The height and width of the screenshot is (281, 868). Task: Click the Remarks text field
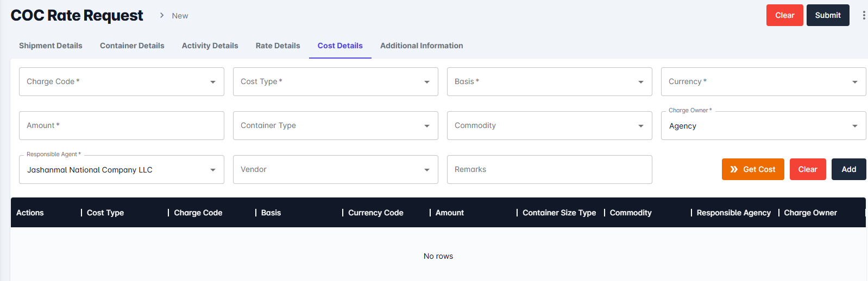click(549, 170)
